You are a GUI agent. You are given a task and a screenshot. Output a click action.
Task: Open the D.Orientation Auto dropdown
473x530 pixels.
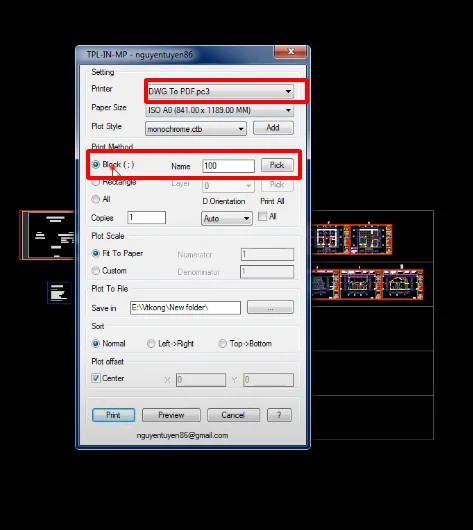pyautogui.click(x=227, y=218)
